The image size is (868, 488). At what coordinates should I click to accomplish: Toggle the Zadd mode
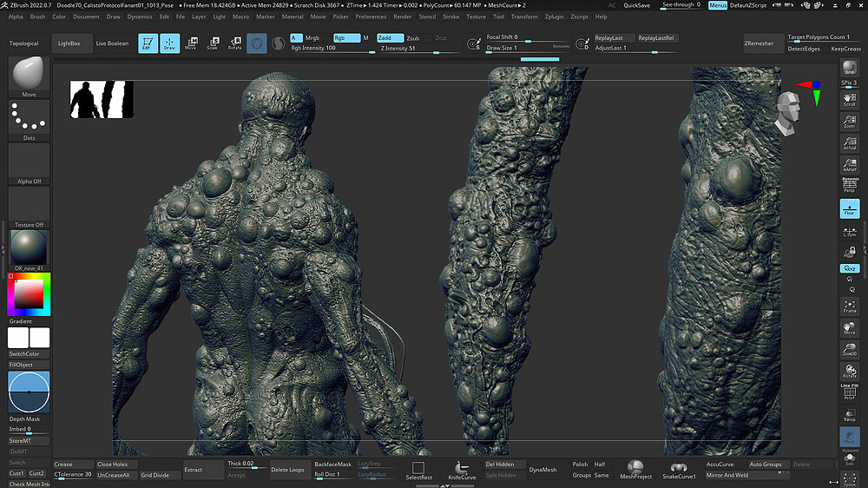point(390,37)
